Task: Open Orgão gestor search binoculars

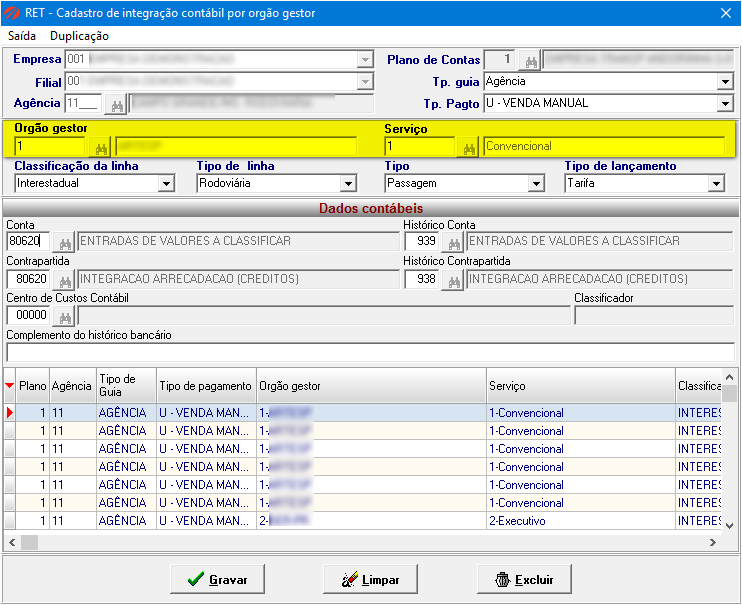Action: coord(101,147)
